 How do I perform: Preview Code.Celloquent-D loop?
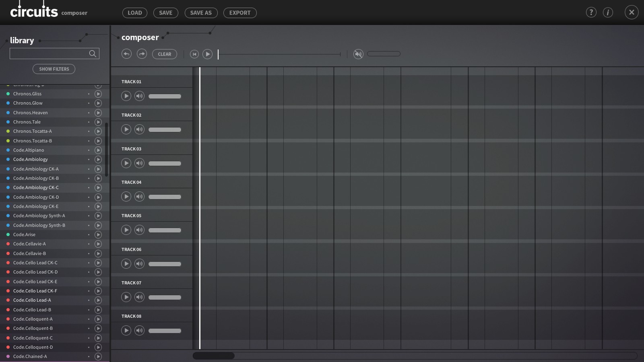(x=98, y=347)
